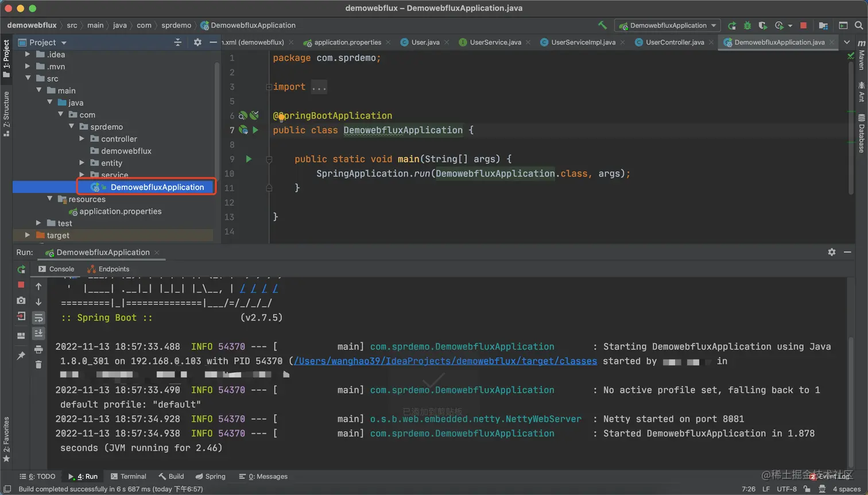
Task: Expand the target folder in tree
Action: [28, 235]
